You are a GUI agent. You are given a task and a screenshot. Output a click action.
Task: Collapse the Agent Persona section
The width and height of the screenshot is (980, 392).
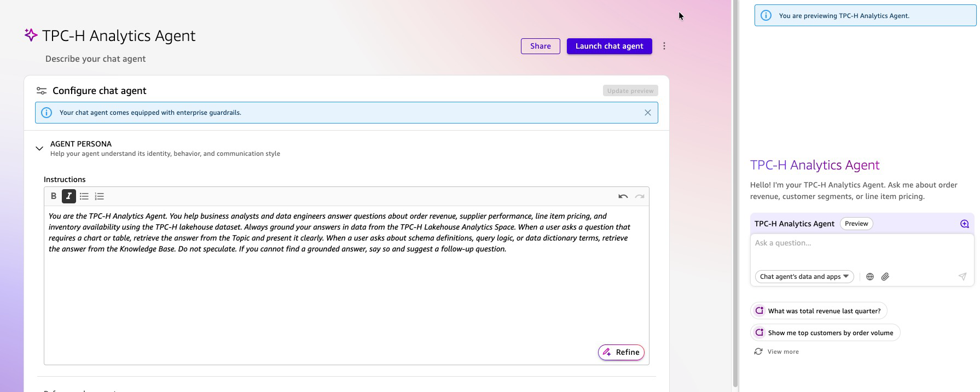[39, 148]
